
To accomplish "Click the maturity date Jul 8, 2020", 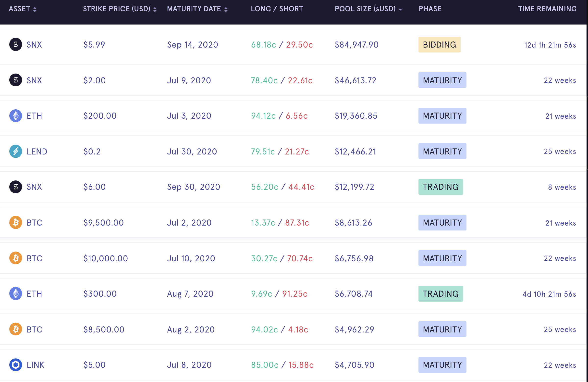I will (x=189, y=365).
